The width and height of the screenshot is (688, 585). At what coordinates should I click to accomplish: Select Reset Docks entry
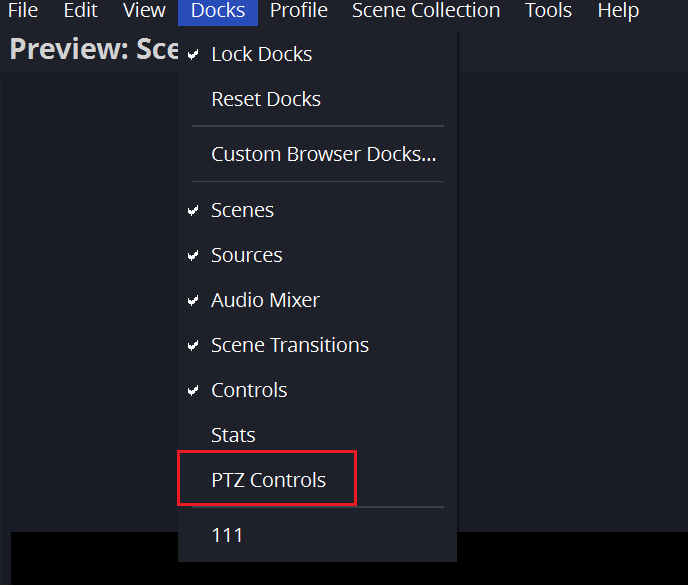pyautogui.click(x=266, y=99)
